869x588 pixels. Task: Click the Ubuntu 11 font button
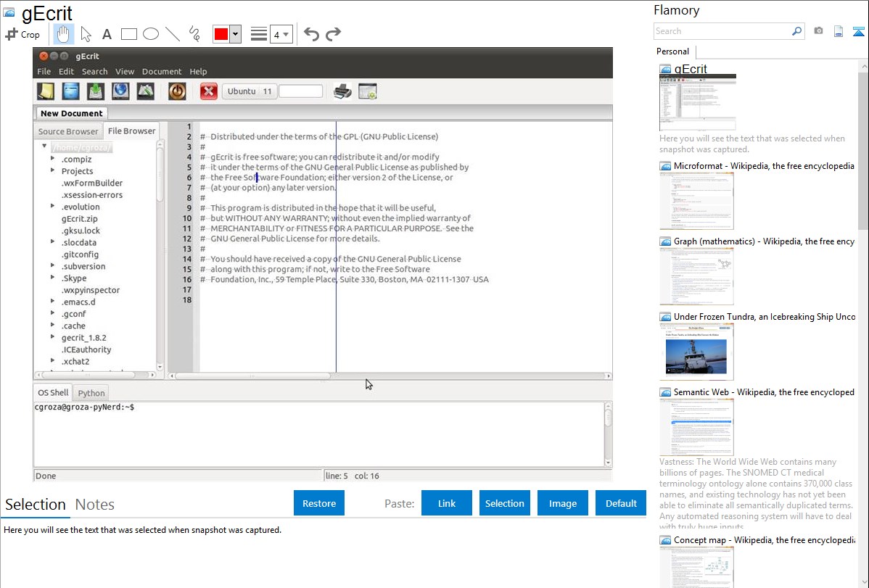(249, 91)
